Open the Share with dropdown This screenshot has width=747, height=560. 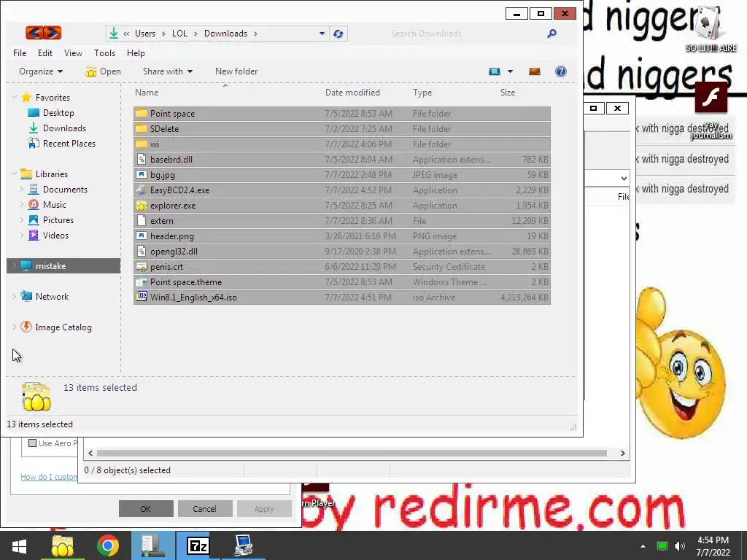168,71
